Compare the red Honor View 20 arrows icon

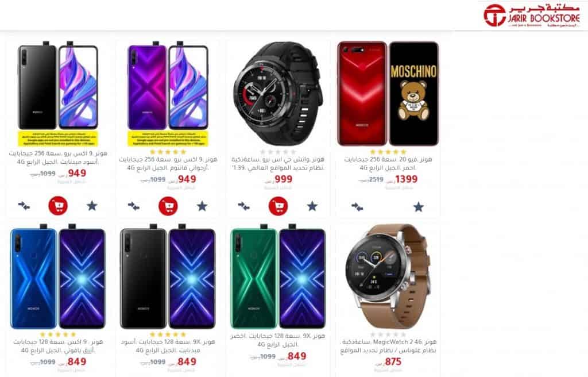point(357,206)
